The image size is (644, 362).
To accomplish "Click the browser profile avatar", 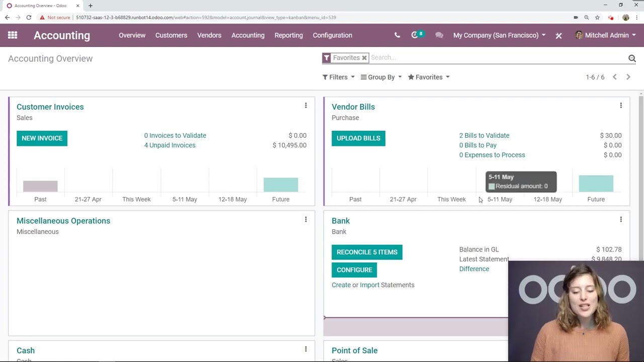I will (625, 17).
